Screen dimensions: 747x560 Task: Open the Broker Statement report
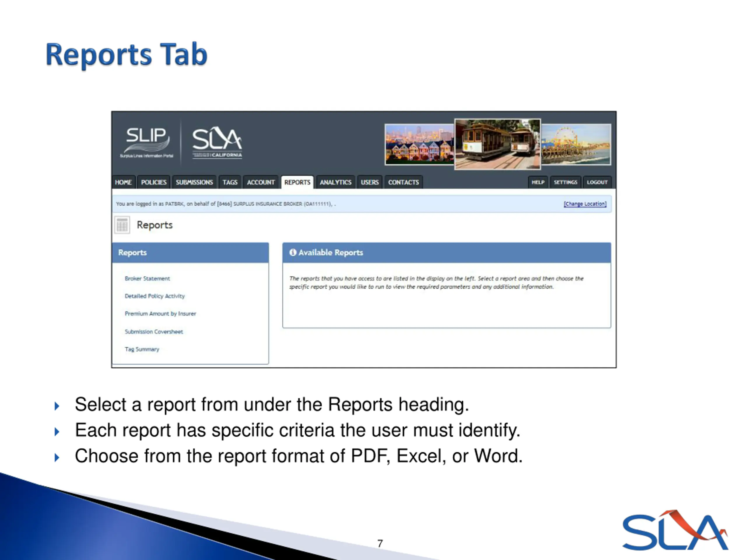click(x=147, y=279)
